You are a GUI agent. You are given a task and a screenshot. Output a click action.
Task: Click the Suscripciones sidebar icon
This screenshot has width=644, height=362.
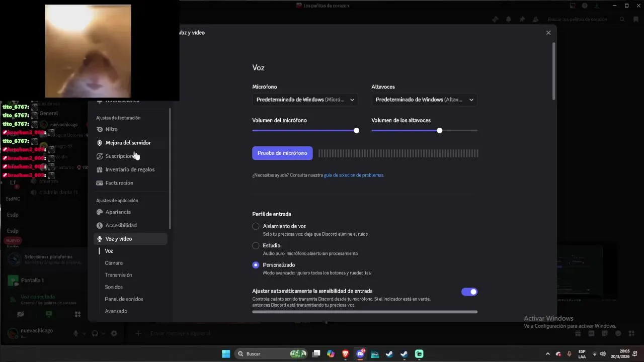(x=100, y=156)
